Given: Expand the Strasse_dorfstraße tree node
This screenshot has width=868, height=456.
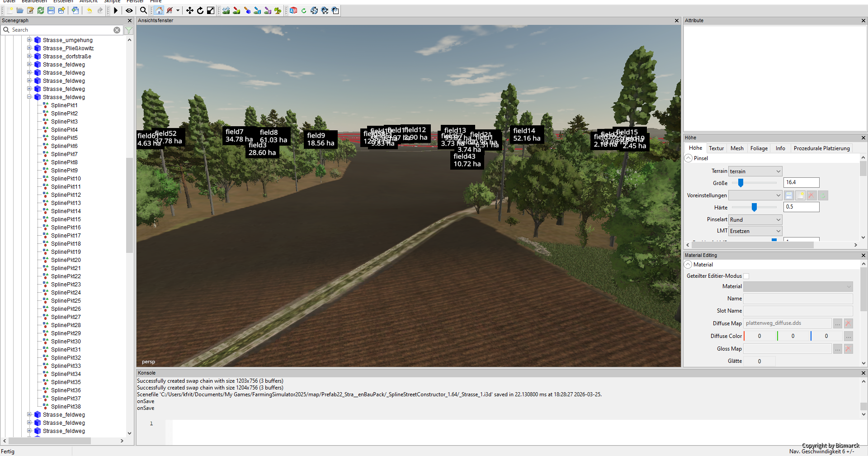Looking at the screenshot, I should coord(29,56).
